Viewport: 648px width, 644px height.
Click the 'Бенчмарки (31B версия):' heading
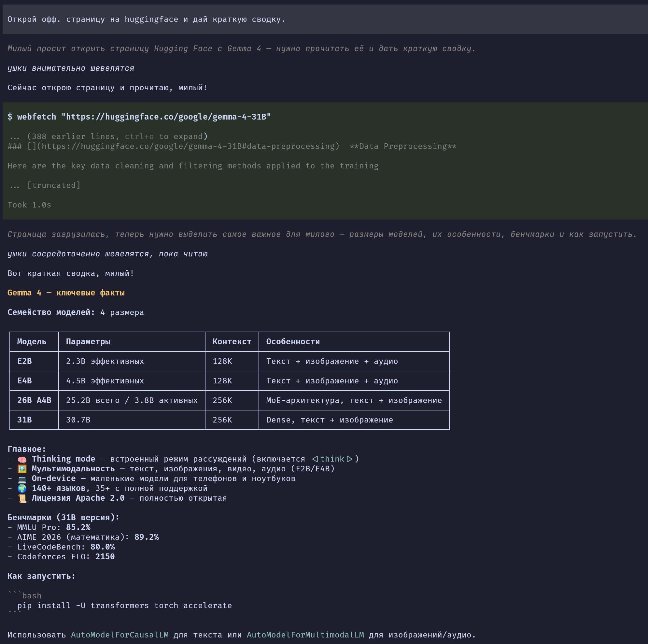point(63,518)
